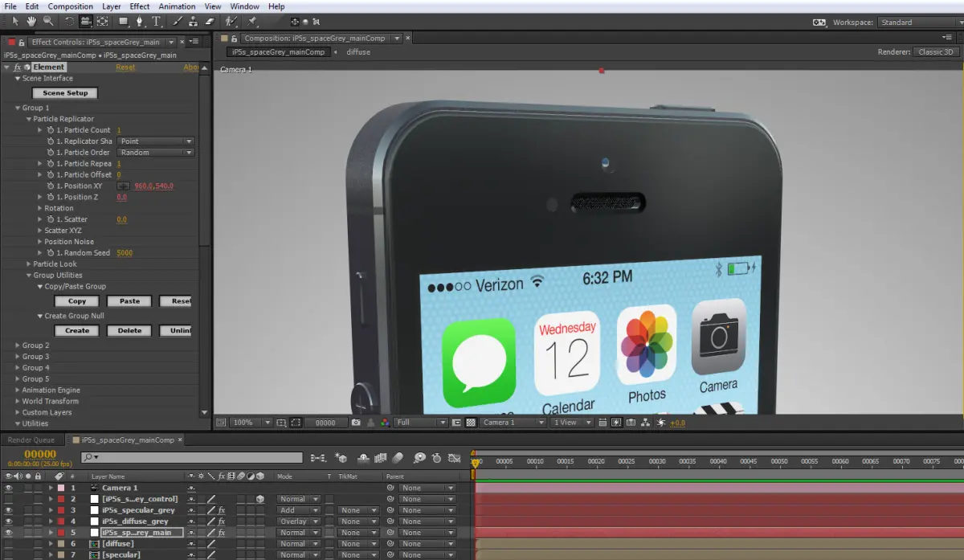Expand the Animation Engine section
The image size is (964, 560).
[x=18, y=390]
